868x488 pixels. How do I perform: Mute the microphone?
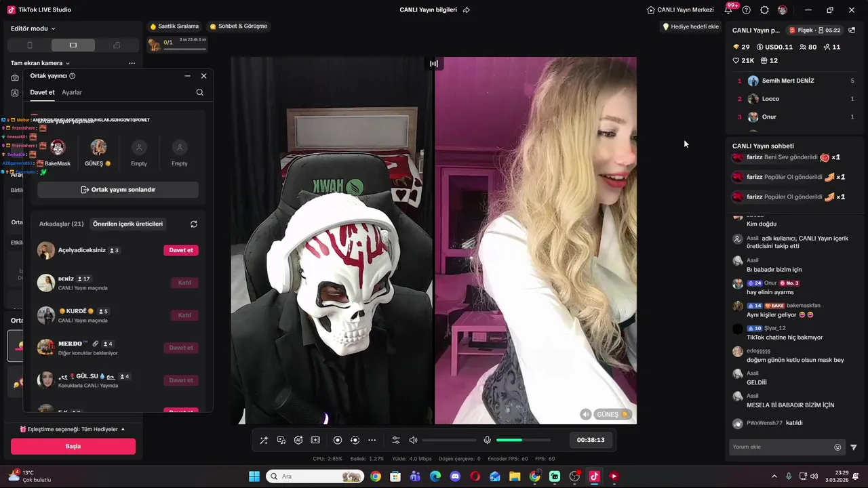[x=487, y=440]
